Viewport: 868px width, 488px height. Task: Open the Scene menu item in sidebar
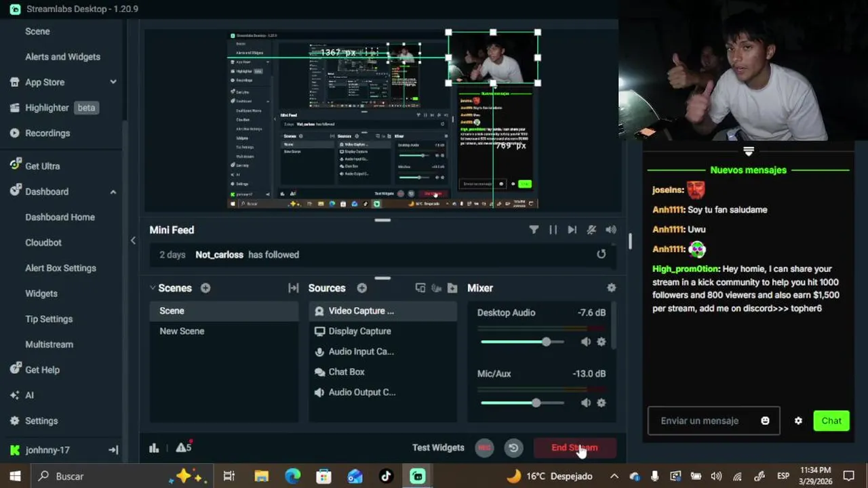37,31
